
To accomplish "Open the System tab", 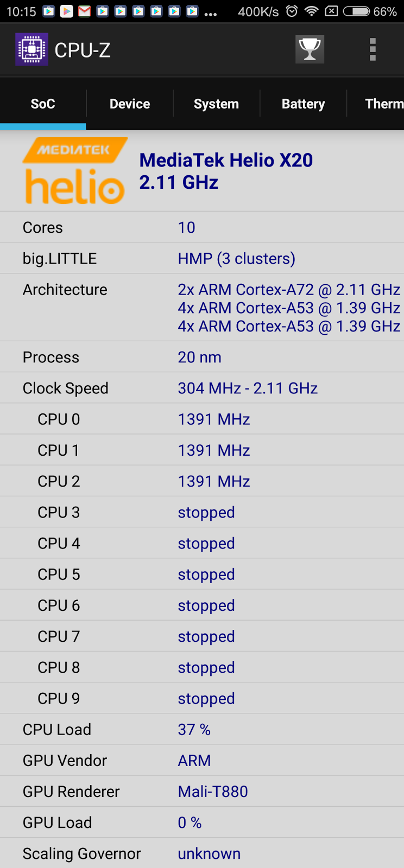I will [216, 104].
